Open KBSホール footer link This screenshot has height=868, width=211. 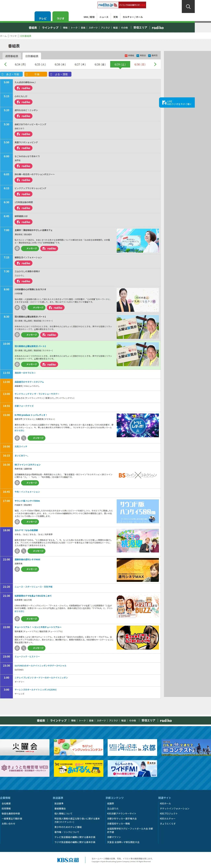(165, 804)
